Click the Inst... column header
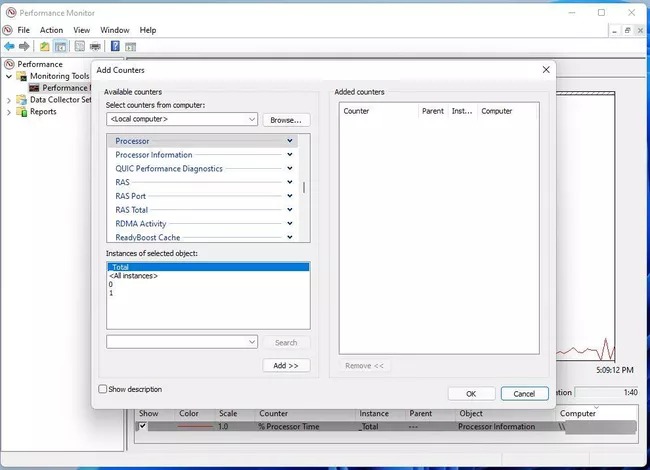 (462, 111)
